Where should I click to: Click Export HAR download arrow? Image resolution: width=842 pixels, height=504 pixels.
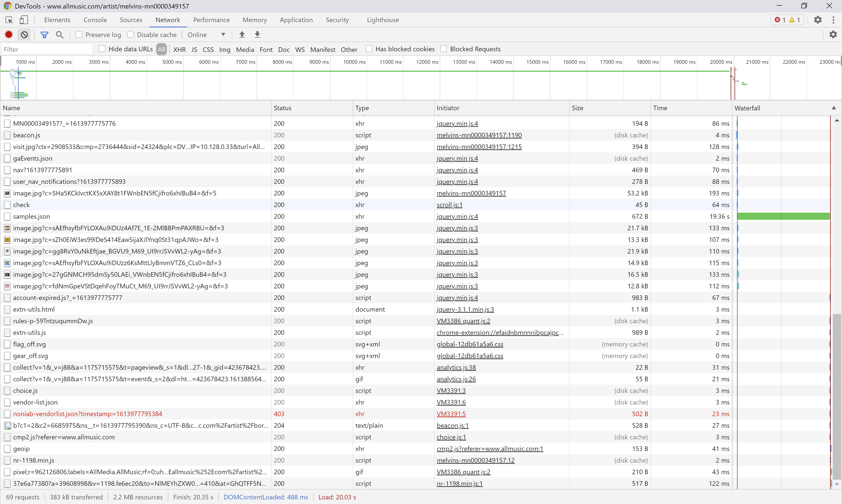click(x=258, y=34)
